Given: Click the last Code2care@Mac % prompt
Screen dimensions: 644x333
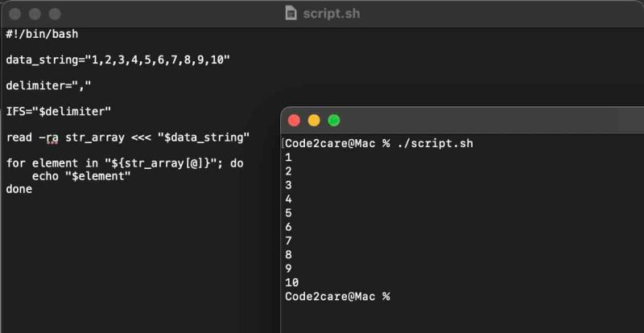Looking at the screenshot, I should (x=337, y=297).
